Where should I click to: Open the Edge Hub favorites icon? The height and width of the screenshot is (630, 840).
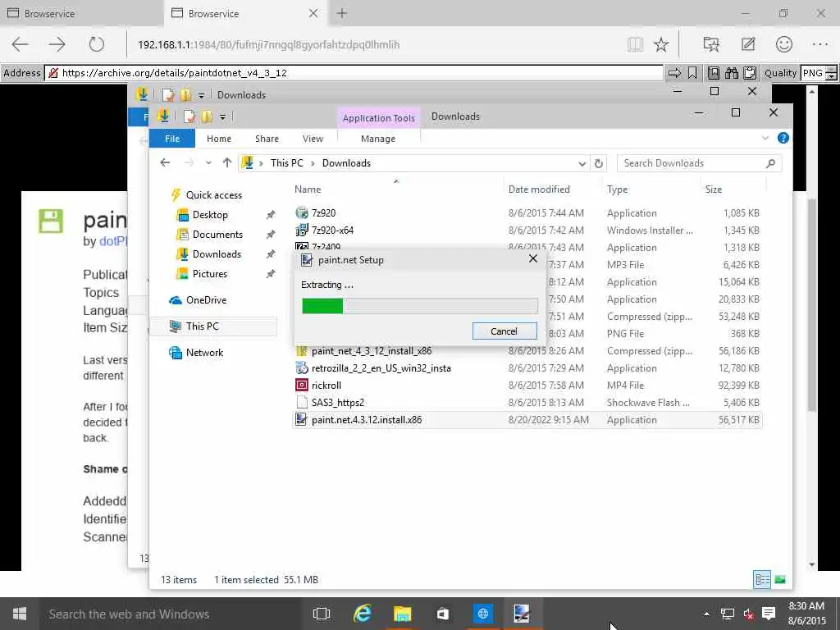point(711,44)
